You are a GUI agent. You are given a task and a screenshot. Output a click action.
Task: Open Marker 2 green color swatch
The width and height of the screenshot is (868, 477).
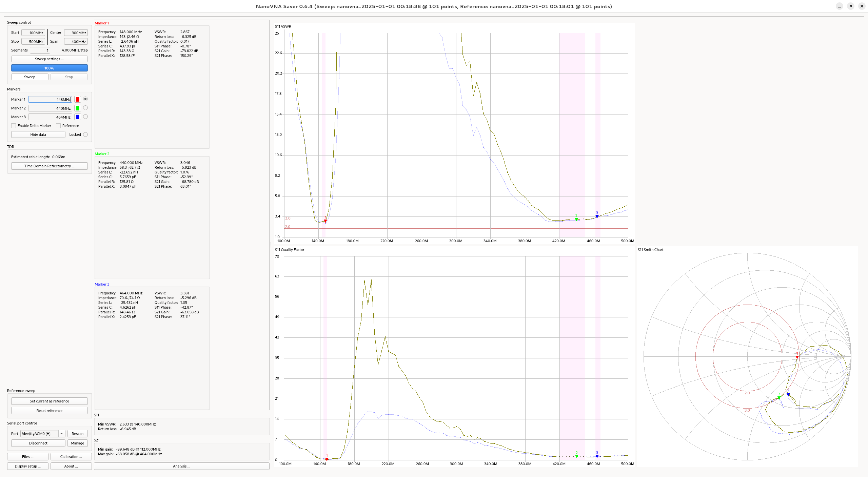[78, 108]
